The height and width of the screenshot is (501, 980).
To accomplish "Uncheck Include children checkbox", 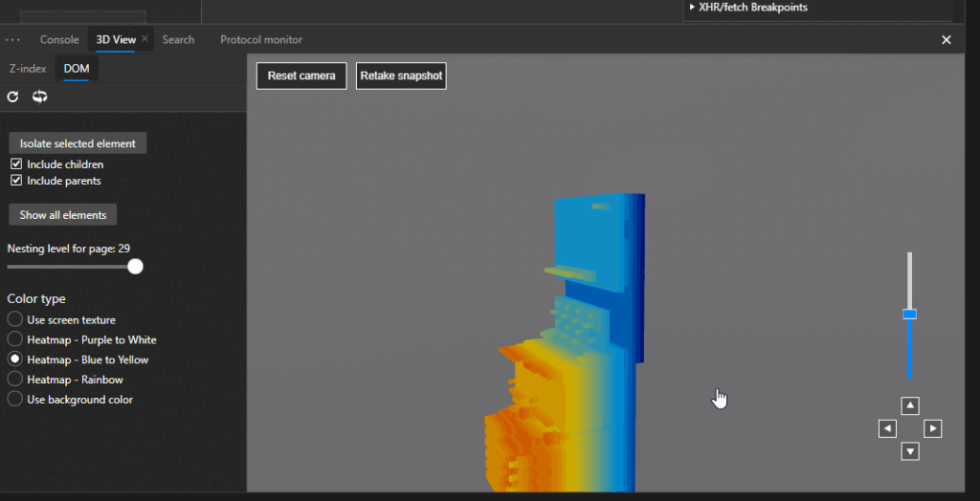I will (x=16, y=164).
